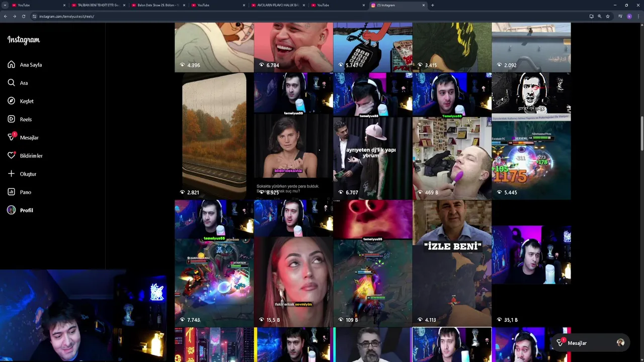Open the bildiriceksiniz reel with 8.925 views
This screenshot has height=362, width=644.
(x=293, y=136)
